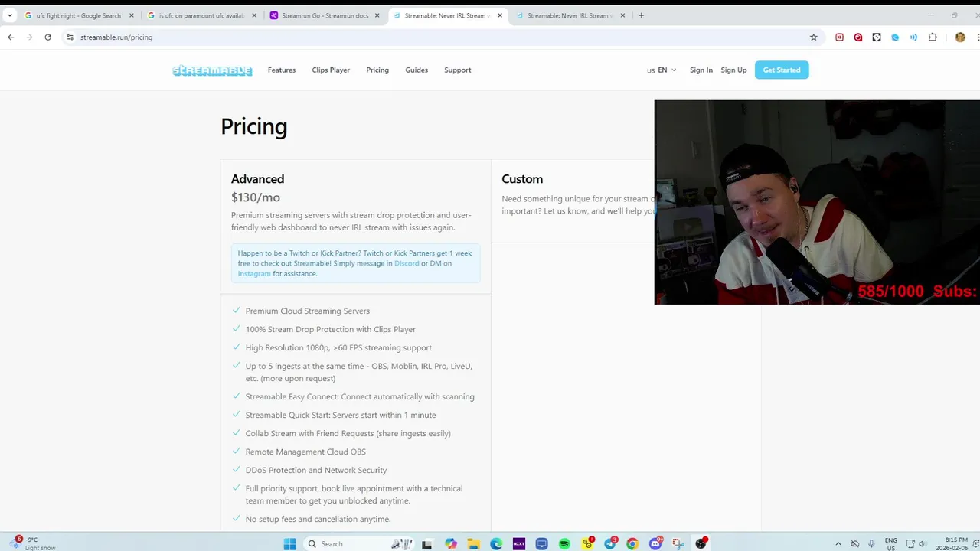Open the EN language dropdown
This screenshot has width=980, height=551.
pos(662,70)
